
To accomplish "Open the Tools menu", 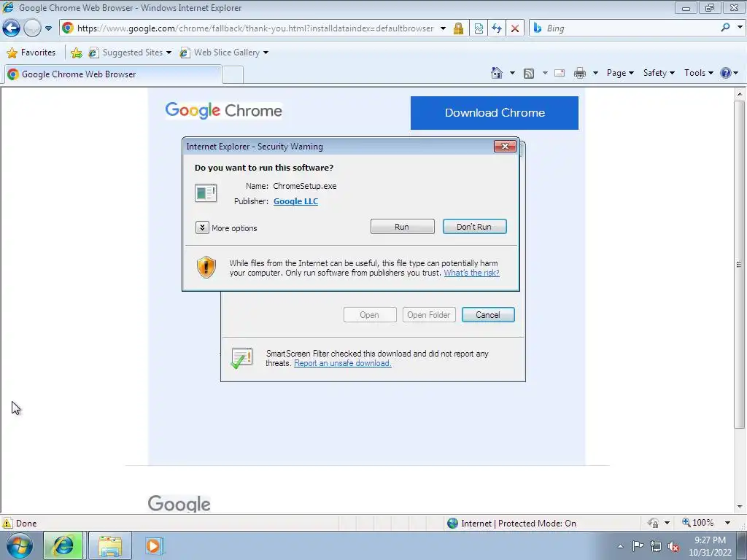I will click(698, 73).
